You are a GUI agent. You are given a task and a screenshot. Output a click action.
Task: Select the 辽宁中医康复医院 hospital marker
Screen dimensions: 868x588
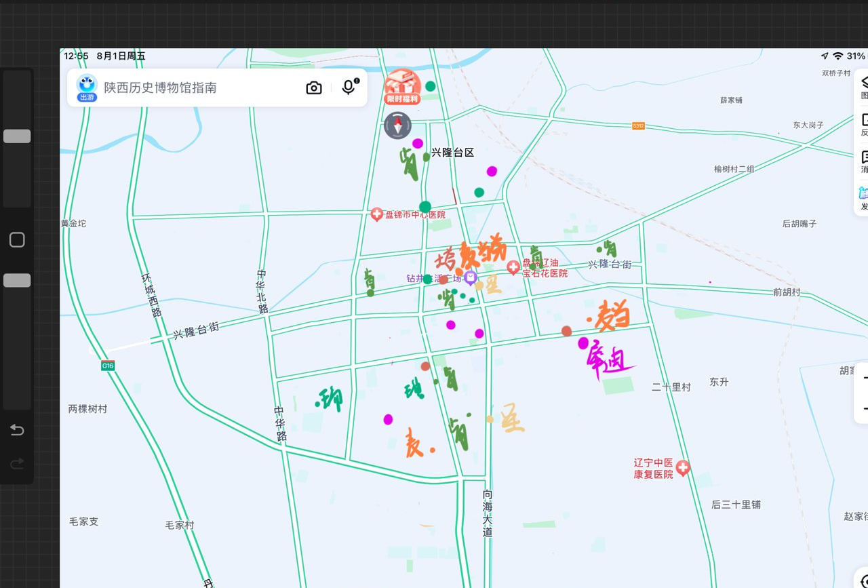pyautogui.click(x=683, y=468)
